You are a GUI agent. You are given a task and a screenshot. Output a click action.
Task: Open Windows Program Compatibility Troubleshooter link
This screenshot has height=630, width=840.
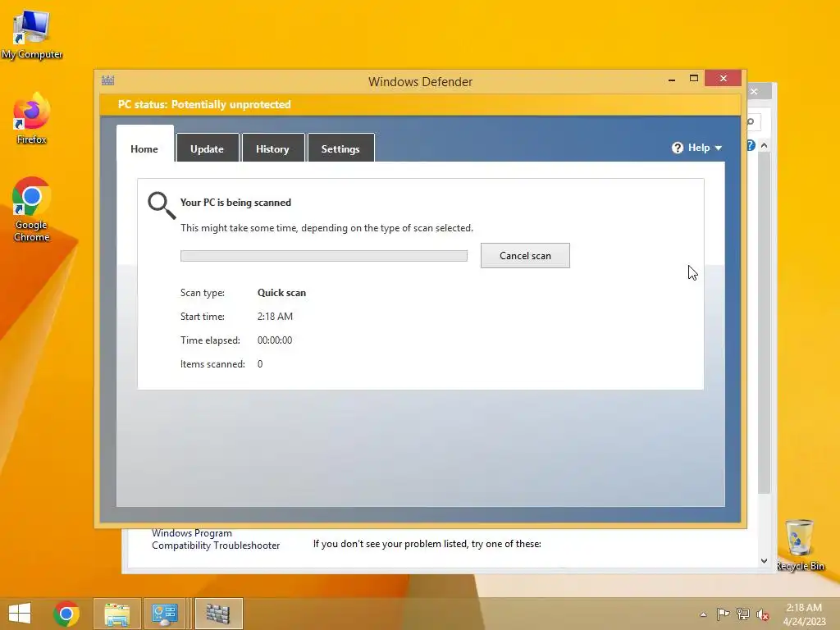coord(216,539)
